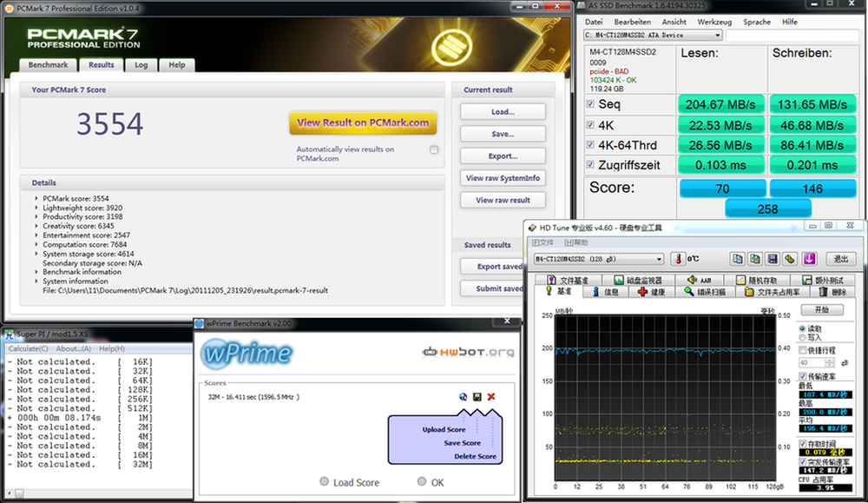This screenshot has width=868, height=503.
Task: Enable automatically view results on PCMark.com
Action: pyautogui.click(x=434, y=149)
